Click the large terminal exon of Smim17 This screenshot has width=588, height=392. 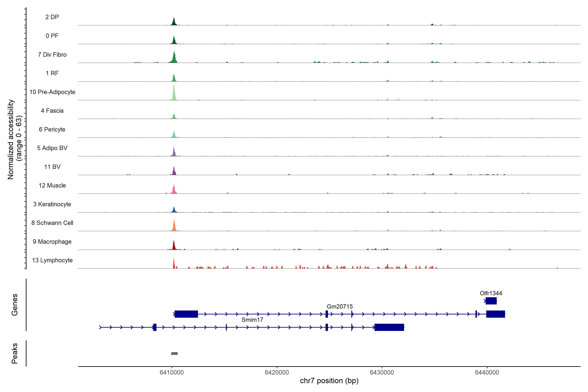pos(389,327)
